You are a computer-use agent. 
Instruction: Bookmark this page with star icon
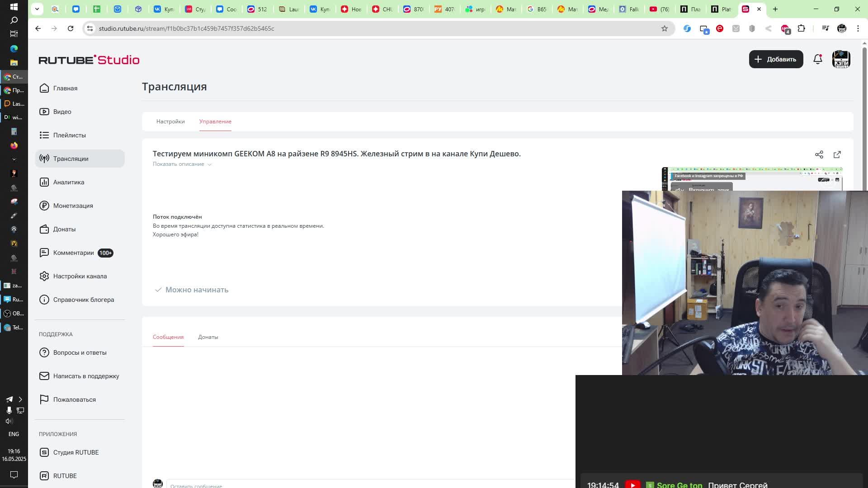click(x=664, y=28)
